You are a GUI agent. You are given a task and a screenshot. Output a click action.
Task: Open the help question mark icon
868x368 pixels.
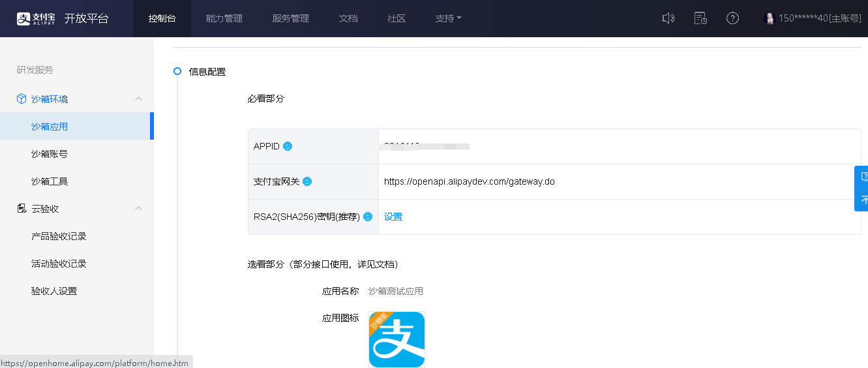[x=732, y=18]
